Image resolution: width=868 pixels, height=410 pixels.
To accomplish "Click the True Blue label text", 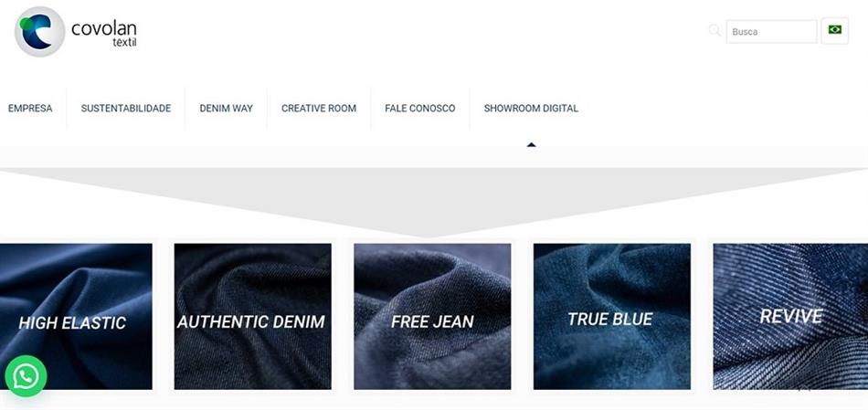I will 610,319.
